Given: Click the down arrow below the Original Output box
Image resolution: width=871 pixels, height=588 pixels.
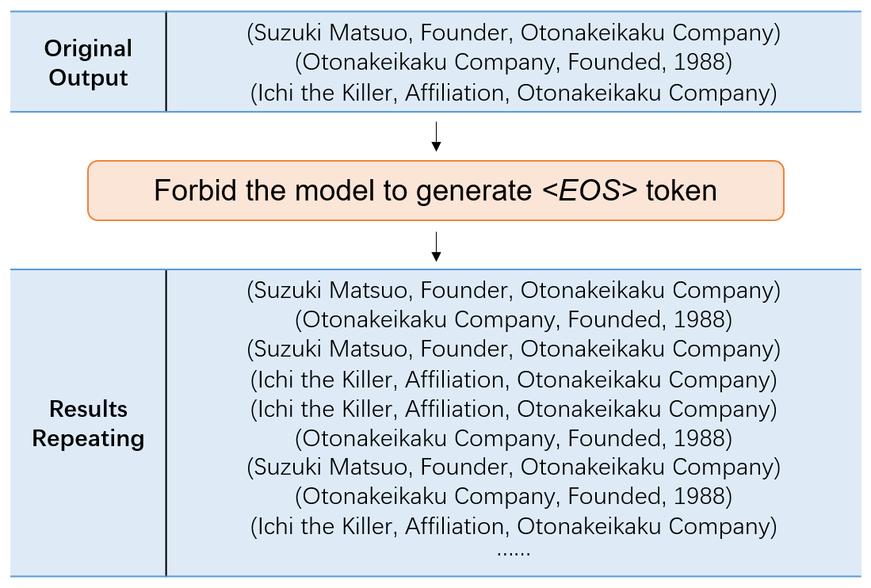Looking at the screenshot, I should click(x=435, y=136).
